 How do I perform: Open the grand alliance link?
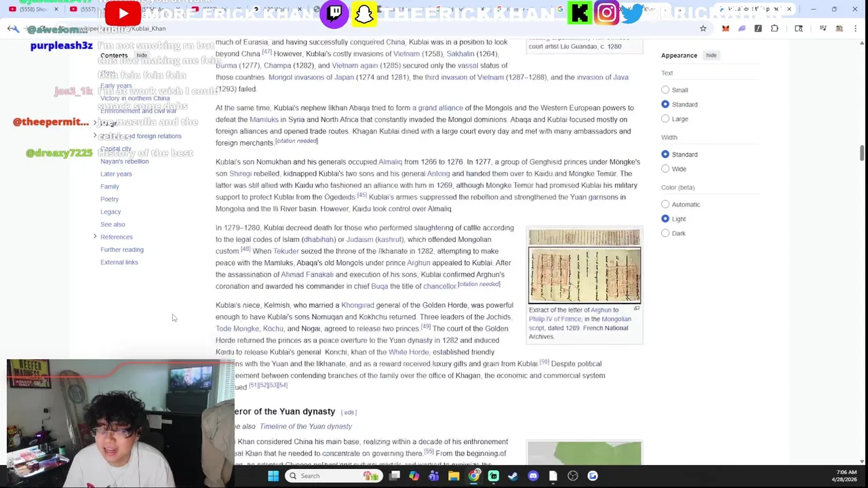[437, 108]
